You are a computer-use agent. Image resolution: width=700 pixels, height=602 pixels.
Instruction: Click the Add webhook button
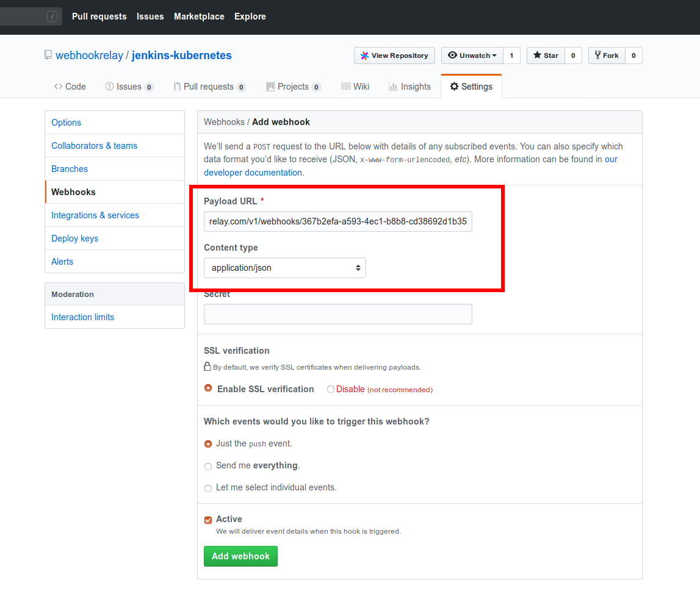point(240,556)
